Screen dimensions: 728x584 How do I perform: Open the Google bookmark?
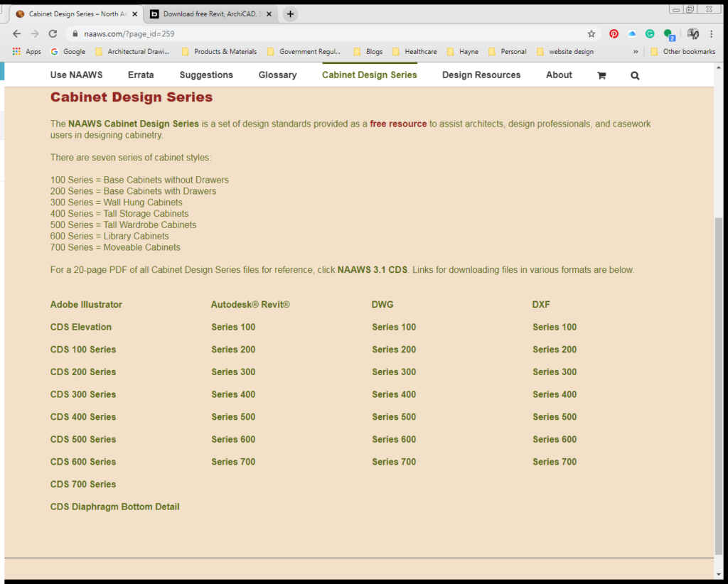68,51
